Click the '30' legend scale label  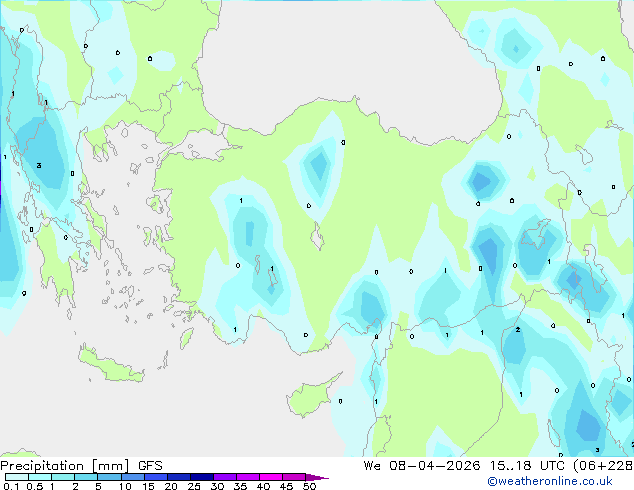point(217,486)
